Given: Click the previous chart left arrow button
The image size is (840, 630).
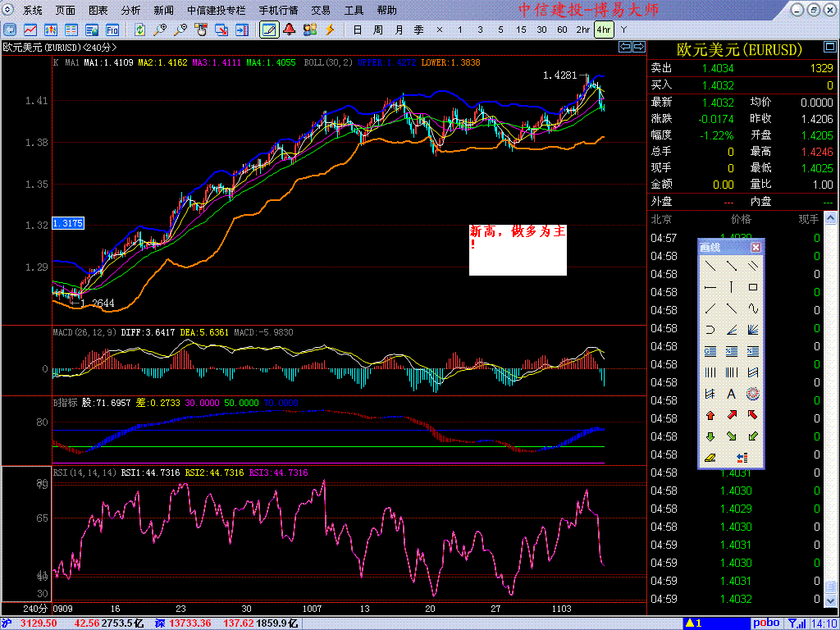Looking at the screenshot, I should 624,47.
